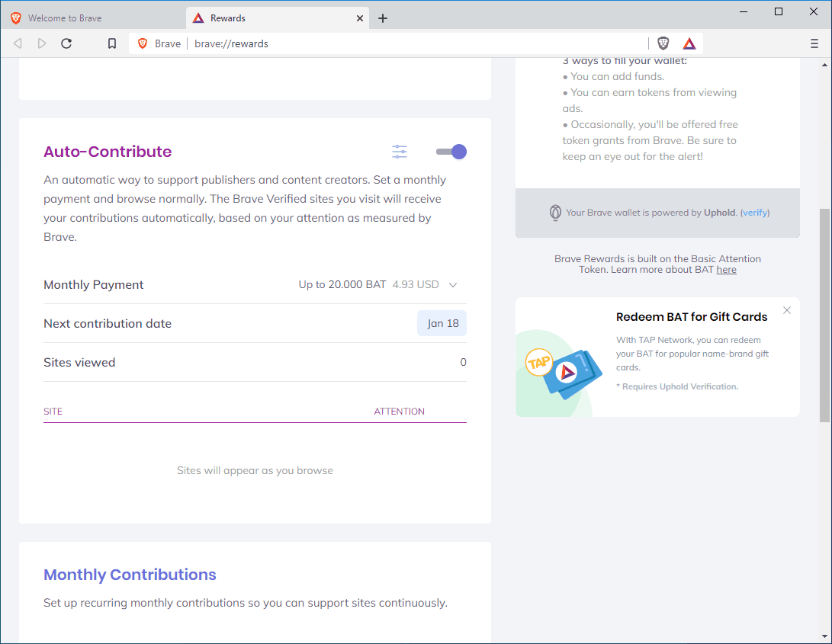The height and width of the screenshot is (644, 832).
Task: Click Requires Uphold Verification note
Action: [x=677, y=386]
